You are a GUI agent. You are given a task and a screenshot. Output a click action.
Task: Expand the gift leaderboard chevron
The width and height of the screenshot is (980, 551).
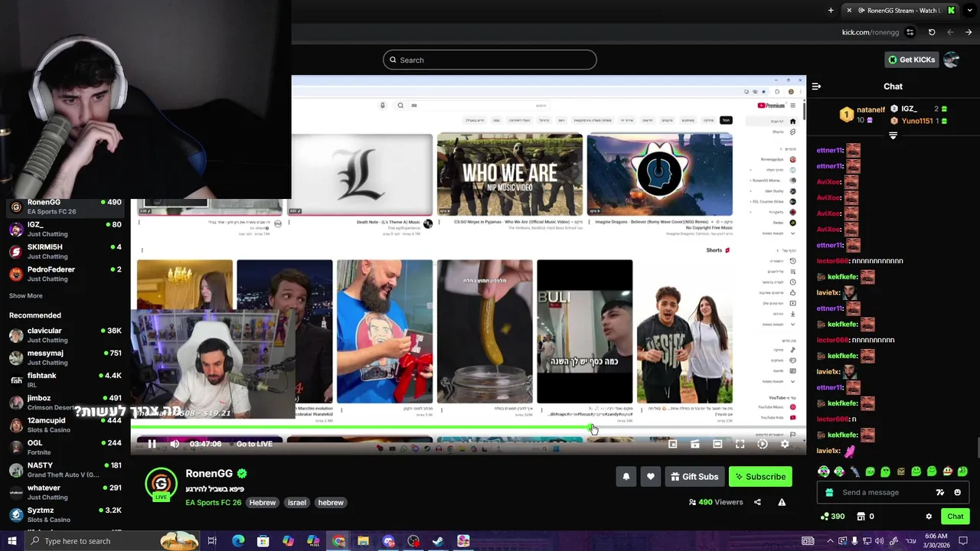[x=893, y=135]
